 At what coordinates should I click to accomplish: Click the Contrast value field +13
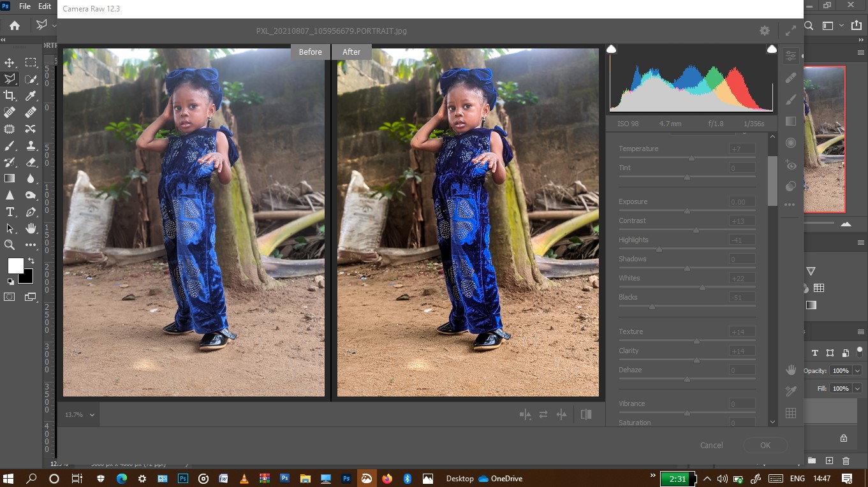[x=742, y=221]
